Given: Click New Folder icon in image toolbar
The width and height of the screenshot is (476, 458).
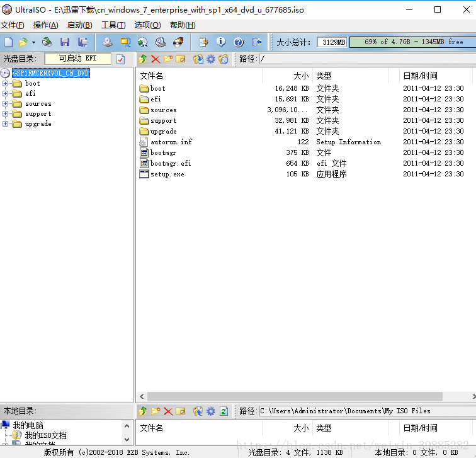Looking at the screenshot, I should [x=168, y=59].
